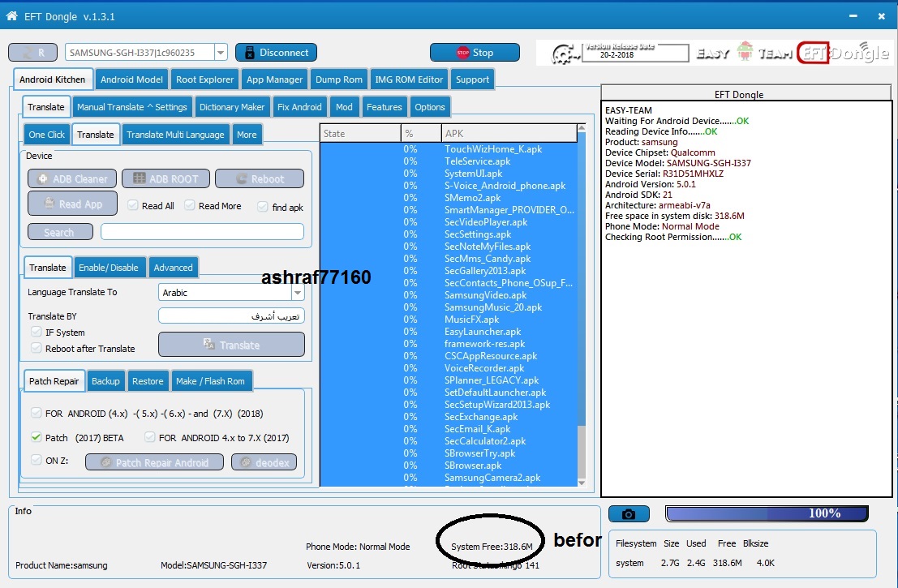898x588 pixels.
Task: Open the More tab
Action: tap(247, 135)
